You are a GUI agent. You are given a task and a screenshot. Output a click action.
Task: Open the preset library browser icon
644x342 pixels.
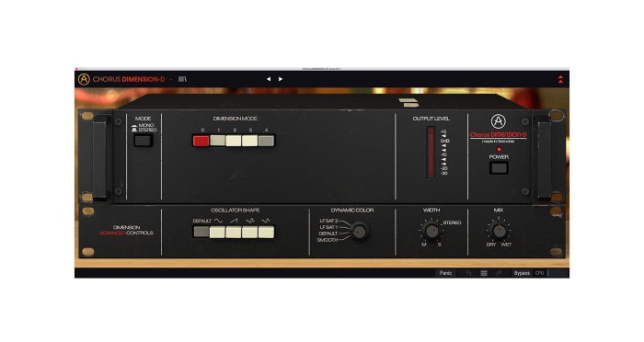[182, 79]
